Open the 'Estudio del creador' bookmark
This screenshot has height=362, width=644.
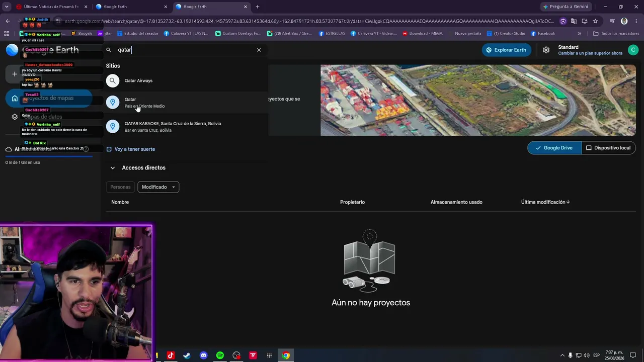(x=138, y=34)
